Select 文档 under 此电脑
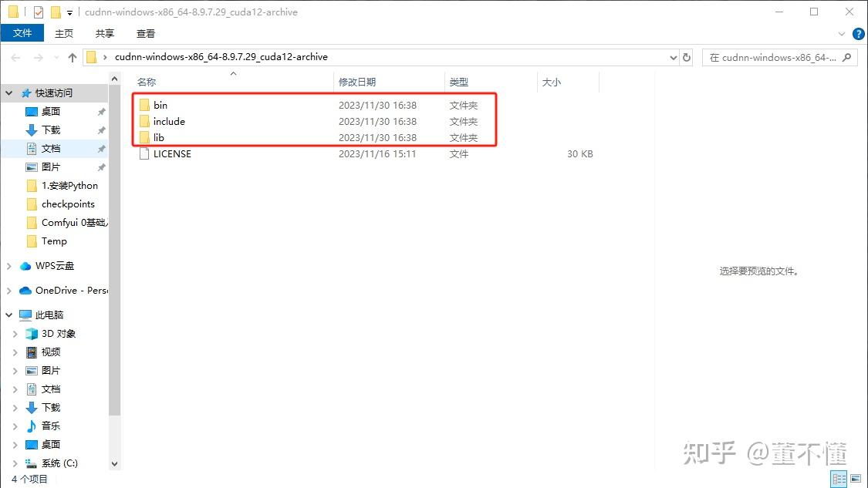The width and height of the screenshot is (868, 488). [x=51, y=389]
